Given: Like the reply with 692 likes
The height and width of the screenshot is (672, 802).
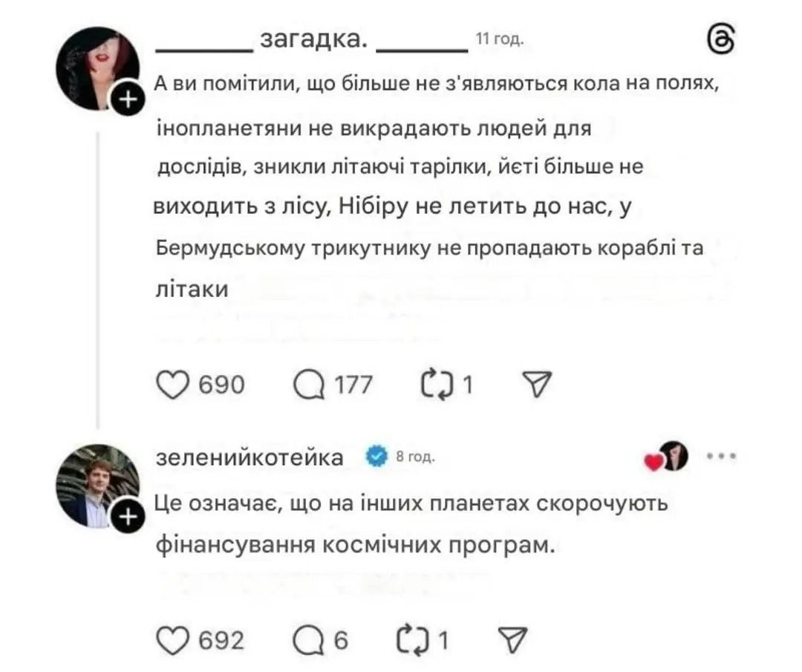Looking at the screenshot, I should [172, 639].
